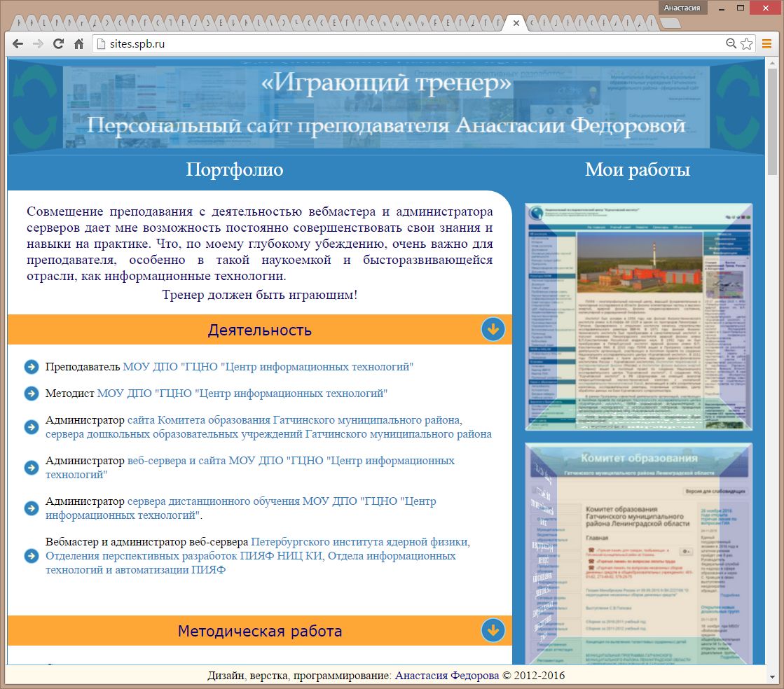Click arrow bullet next to Методист
This screenshot has width=784, height=689.
[32, 394]
